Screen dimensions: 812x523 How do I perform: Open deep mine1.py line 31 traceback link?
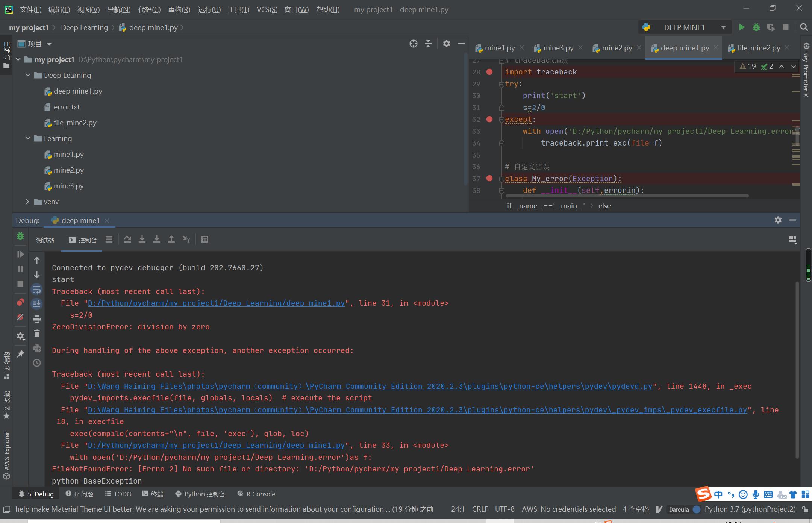216,303
